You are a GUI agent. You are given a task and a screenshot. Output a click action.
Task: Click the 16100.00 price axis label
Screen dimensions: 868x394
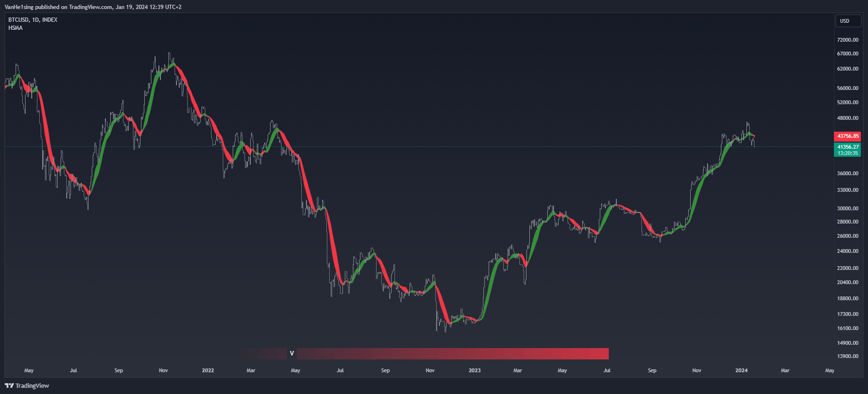(848, 328)
